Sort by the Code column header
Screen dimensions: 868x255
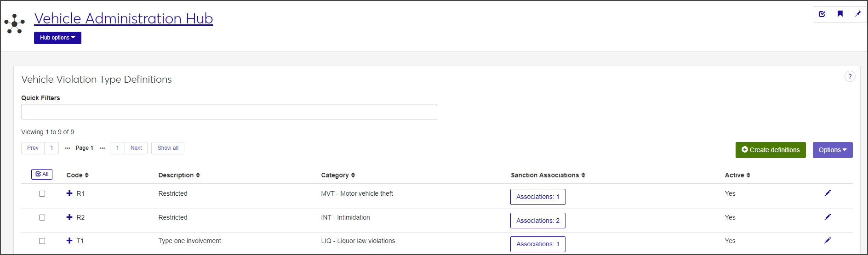[x=77, y=175]
